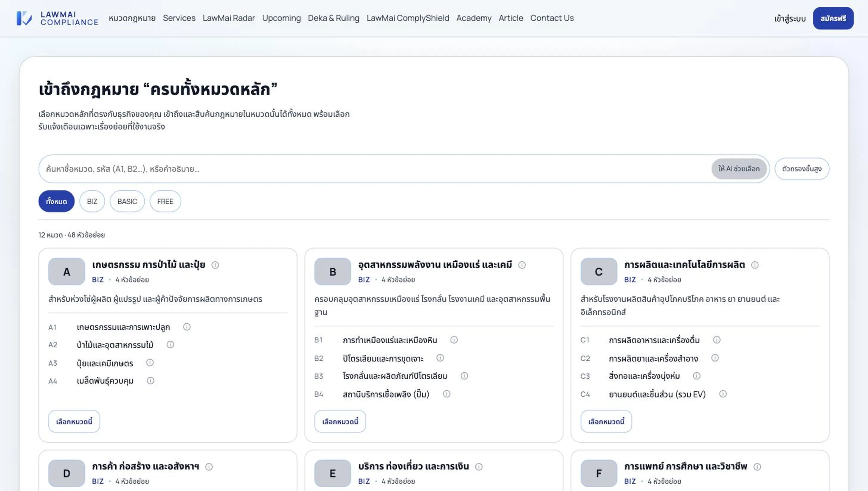Click the ให้ AI ช่วยเลือก button
Viewport: 868px width, 491px height.
coord(739,169)
